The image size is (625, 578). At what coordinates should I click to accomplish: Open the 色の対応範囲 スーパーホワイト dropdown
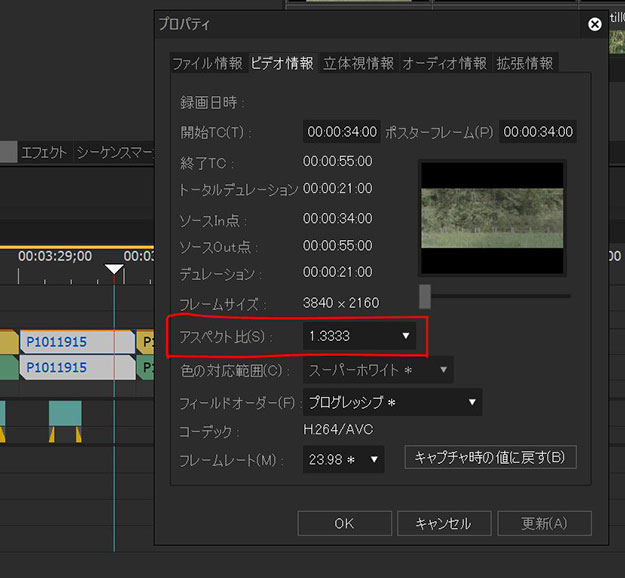pyautogui.click(x=377, y=371)
